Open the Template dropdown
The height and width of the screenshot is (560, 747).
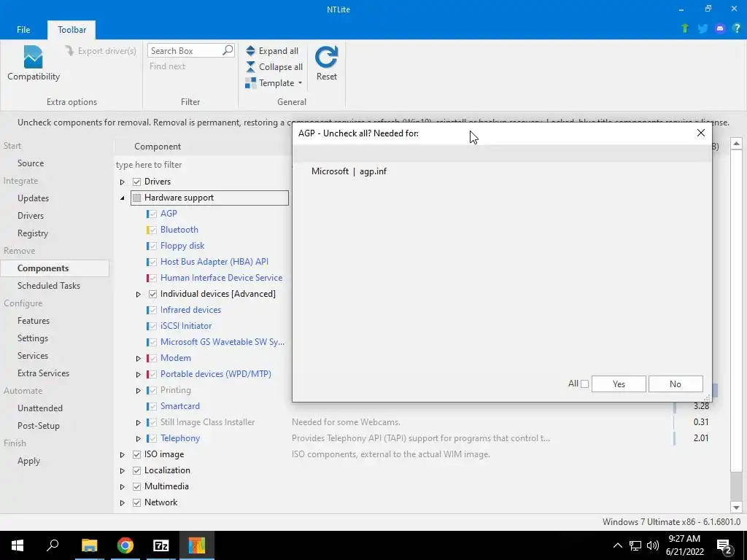pyautogui.click(x=274, y=83)
